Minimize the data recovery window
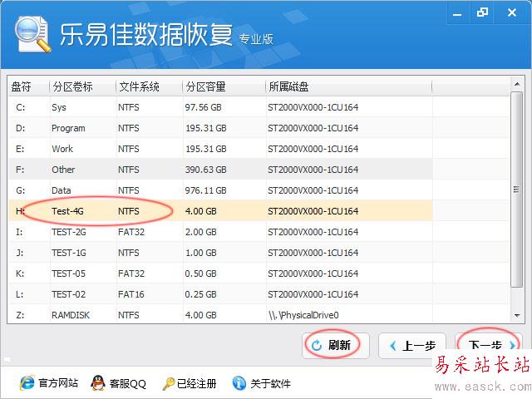The width and height of the screenshot is (532, 399). [457, 13]
